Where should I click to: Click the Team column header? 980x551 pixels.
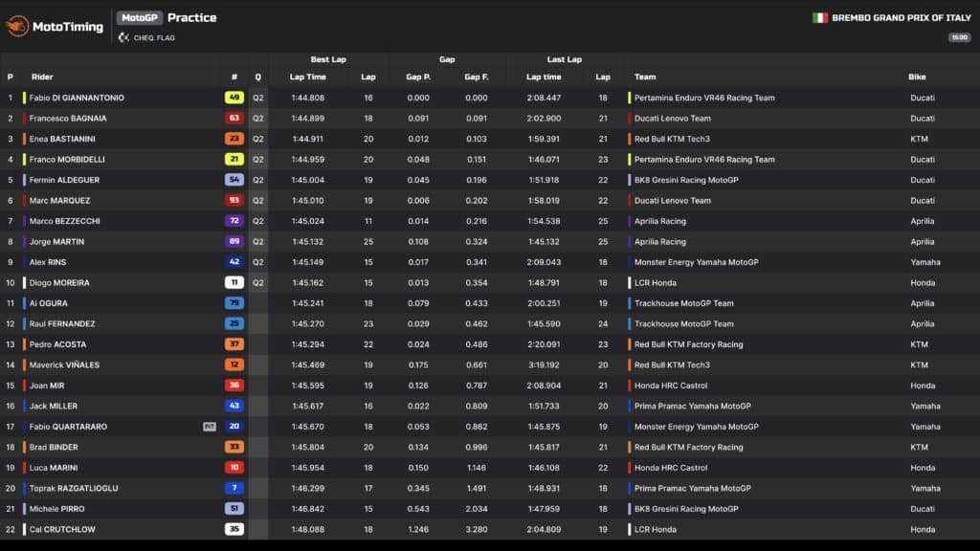click(645, 77)
